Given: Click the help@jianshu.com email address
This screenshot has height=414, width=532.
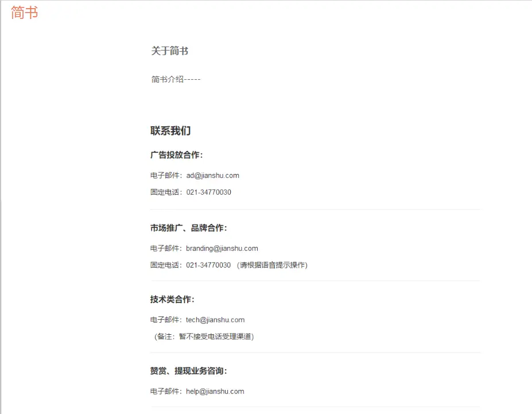Looking at the screenshot, I should [215, 391].
